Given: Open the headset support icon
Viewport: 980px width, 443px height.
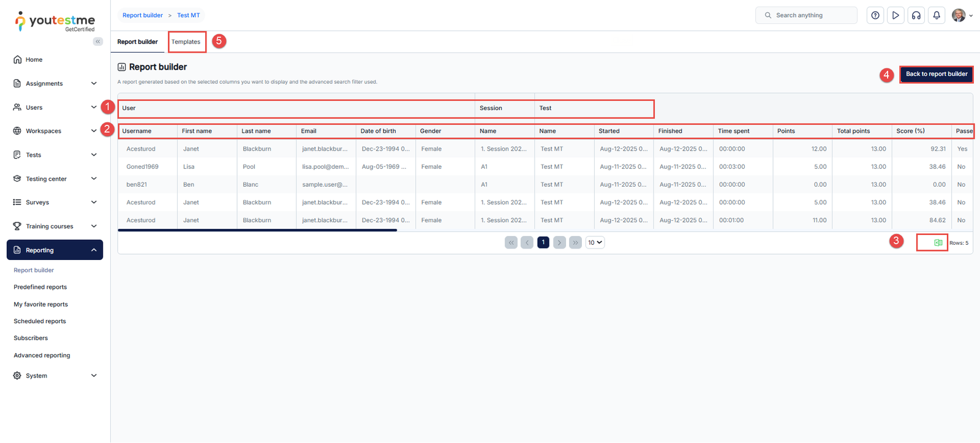Looking at the screenshot, I should (x=916, y=15).
